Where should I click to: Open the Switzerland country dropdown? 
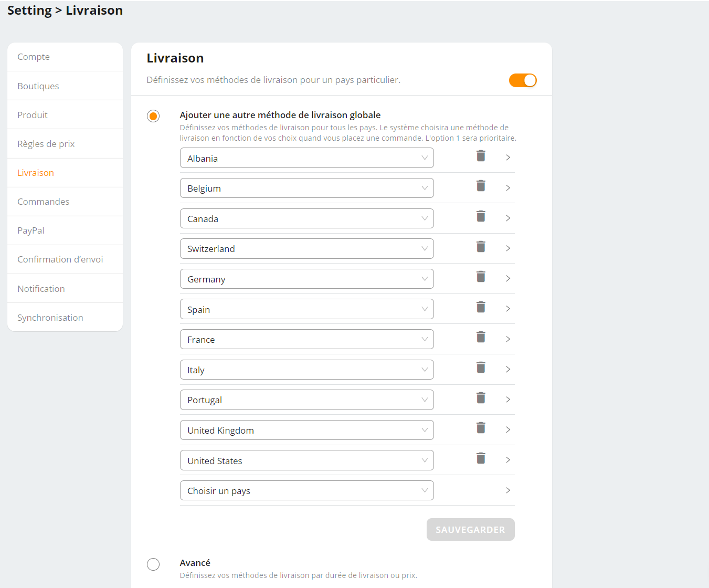click(306, 249)
